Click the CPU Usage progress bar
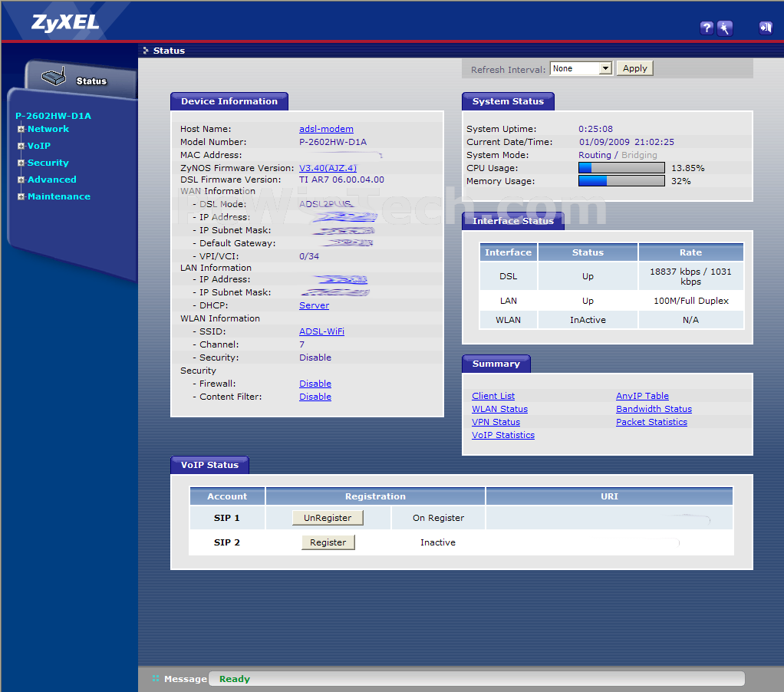 (621, 168)
